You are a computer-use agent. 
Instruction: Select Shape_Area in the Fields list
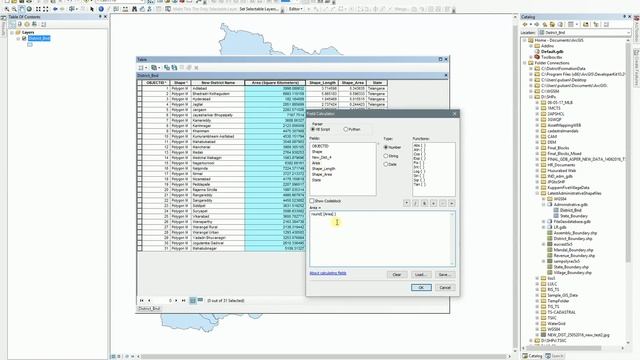322,174
